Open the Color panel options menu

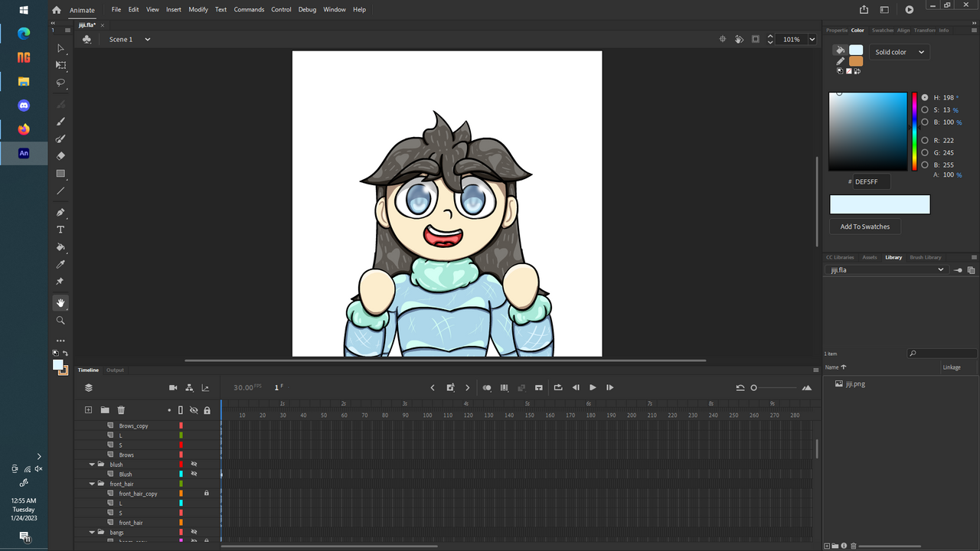click(974, 30)
